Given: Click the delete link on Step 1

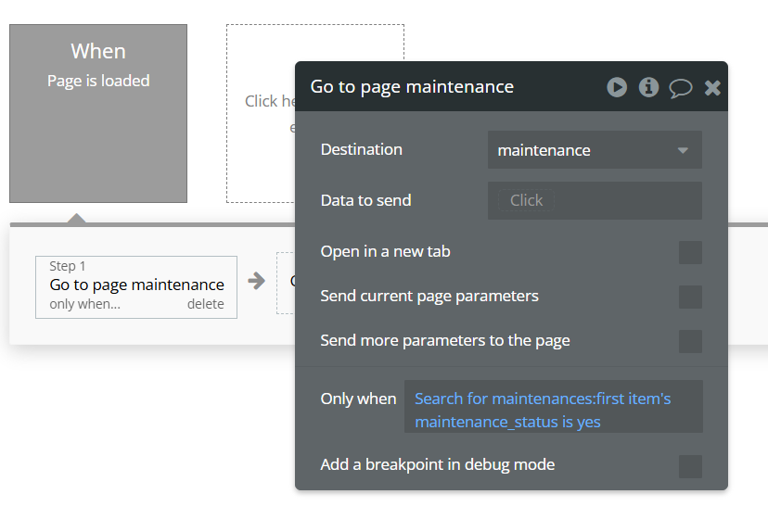Looking at the screenshot, I should tap(205, 304).
